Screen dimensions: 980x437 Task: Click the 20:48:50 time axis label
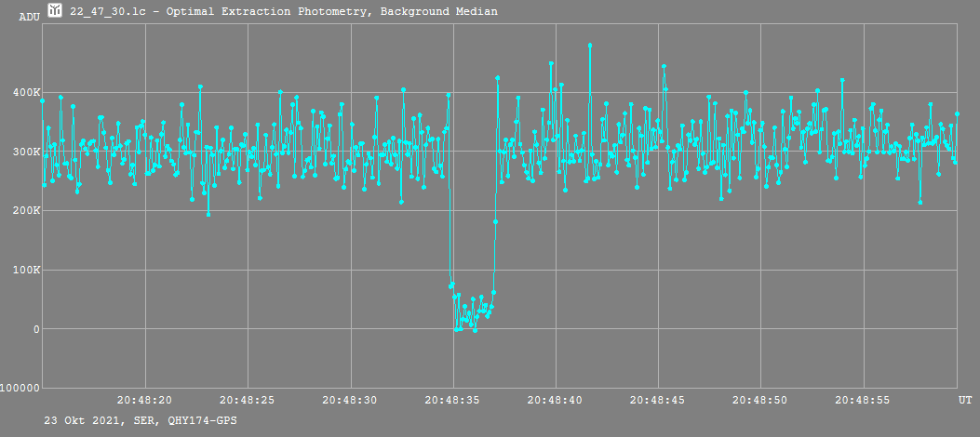click(760, 399)
